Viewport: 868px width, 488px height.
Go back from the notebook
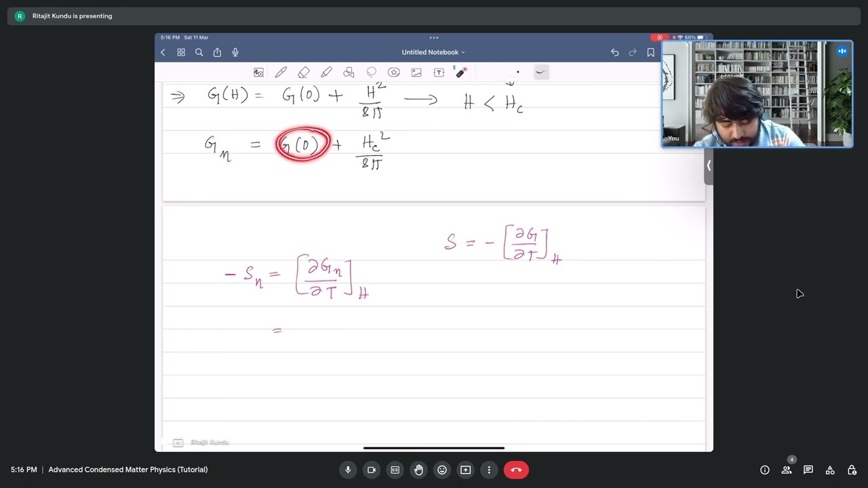pos(163,52)
